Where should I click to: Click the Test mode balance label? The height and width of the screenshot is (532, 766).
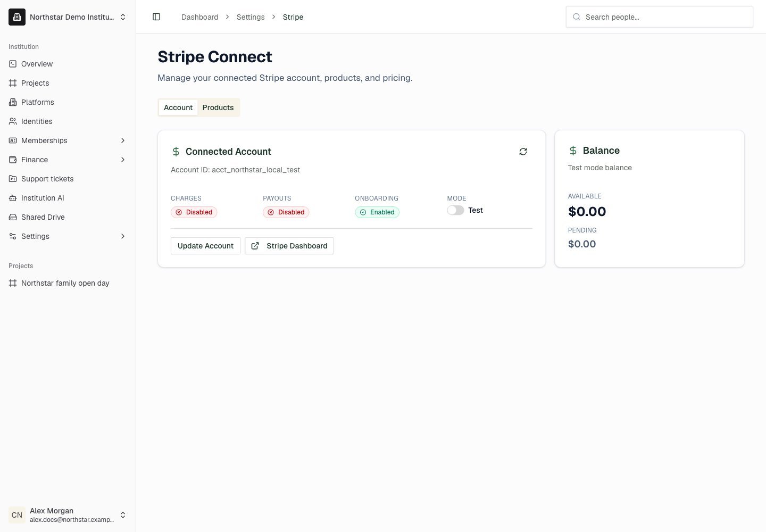pos(600,168)
